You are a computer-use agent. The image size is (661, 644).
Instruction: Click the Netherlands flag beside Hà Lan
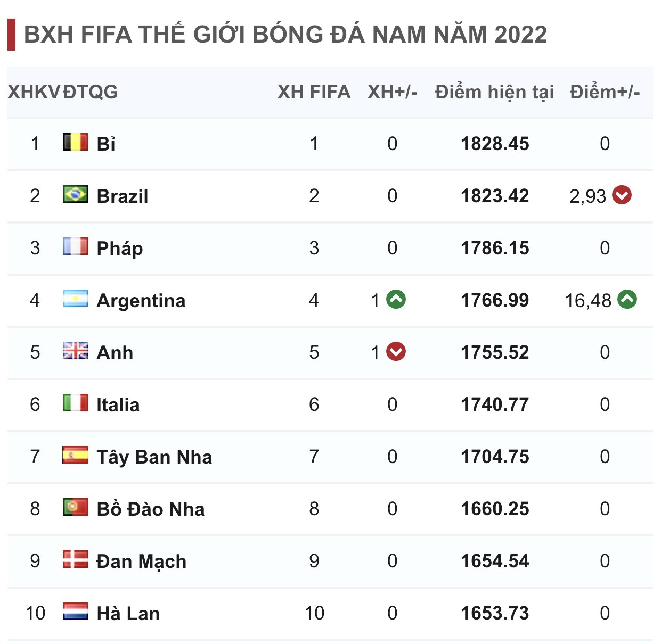[76, 612]
